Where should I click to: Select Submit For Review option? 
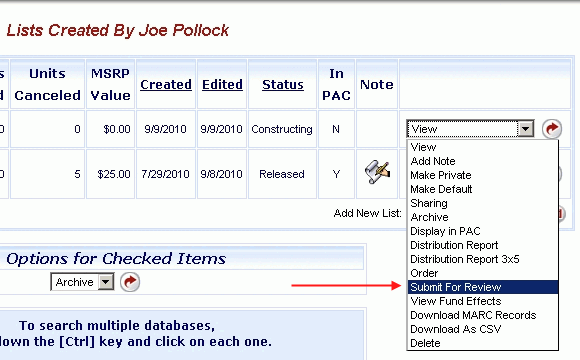click(483, 287)
